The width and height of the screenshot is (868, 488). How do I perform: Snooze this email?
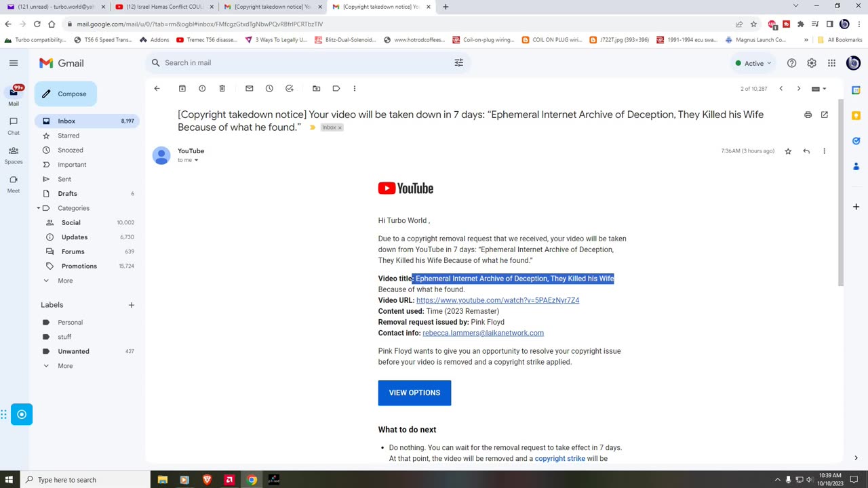pyautogui.click(x=269, y=89)
